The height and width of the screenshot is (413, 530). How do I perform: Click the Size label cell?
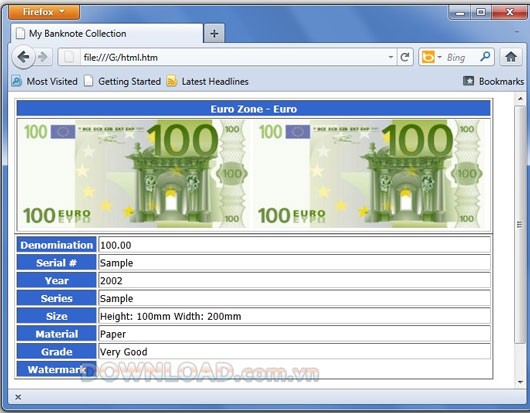pos(56,316)
